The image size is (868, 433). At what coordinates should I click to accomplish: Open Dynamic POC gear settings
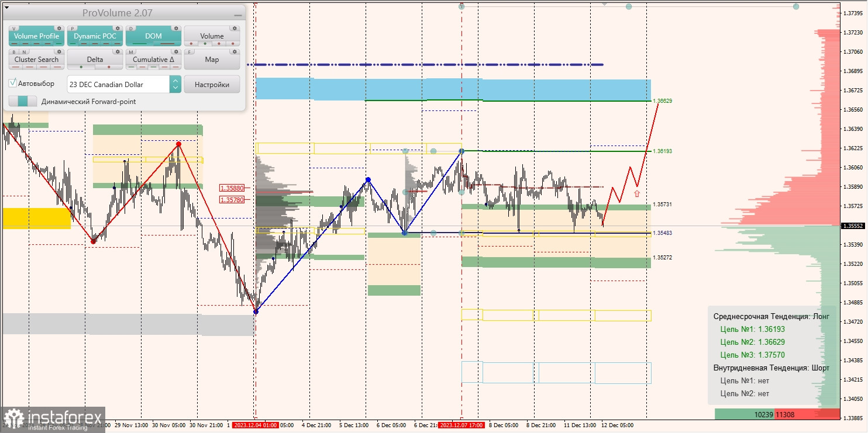point(117,28)
